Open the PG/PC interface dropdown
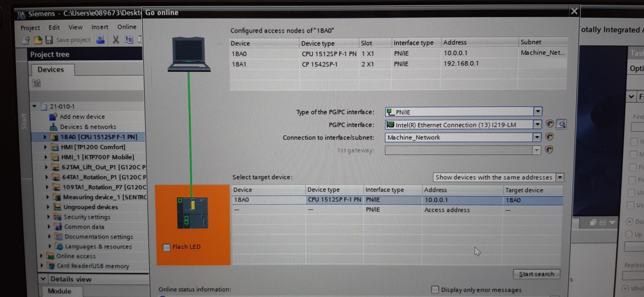The height and width of the screenshot is (297, 644). click(537, 124)
